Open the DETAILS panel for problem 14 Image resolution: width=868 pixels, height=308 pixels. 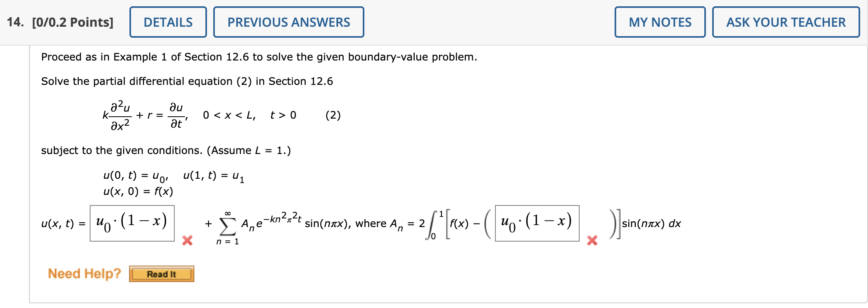click(168, 22)
